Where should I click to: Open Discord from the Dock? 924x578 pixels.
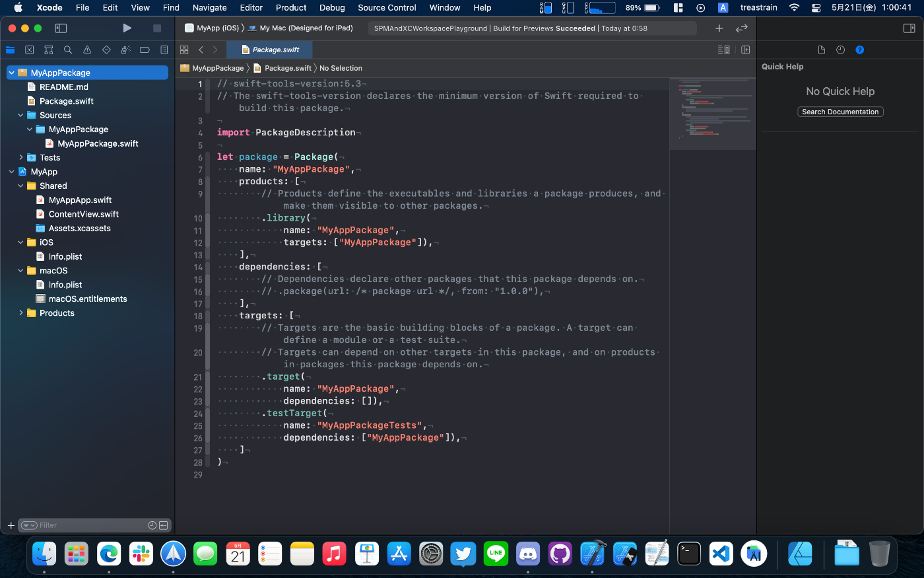pyautogui.click(x=528, y=554)
